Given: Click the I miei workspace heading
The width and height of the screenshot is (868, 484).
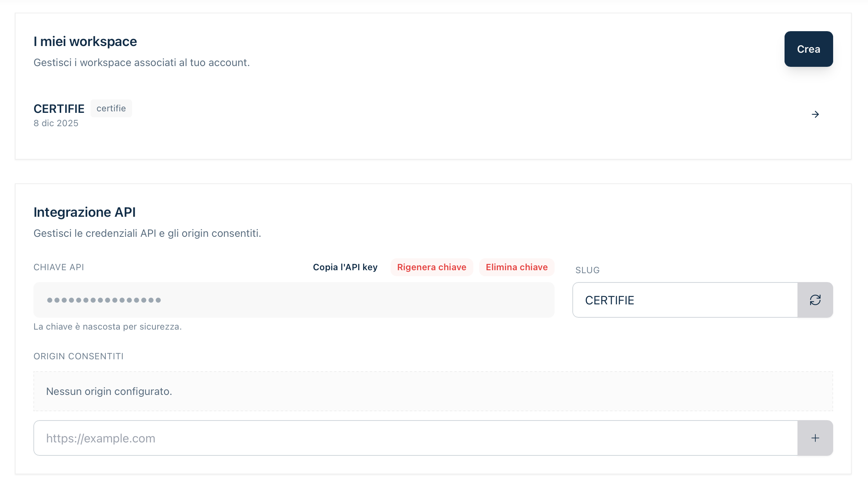Looking at the screenshot, I should coord(85,42).
